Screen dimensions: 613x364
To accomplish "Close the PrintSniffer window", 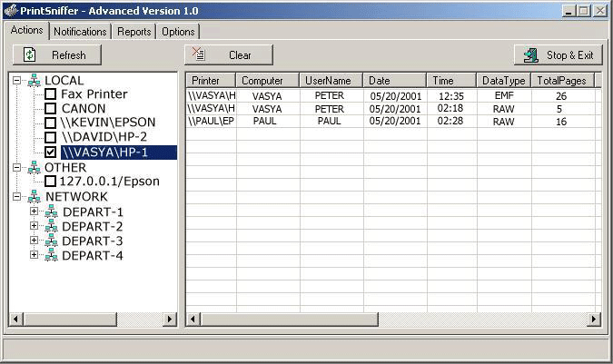I will pos(599,11).
